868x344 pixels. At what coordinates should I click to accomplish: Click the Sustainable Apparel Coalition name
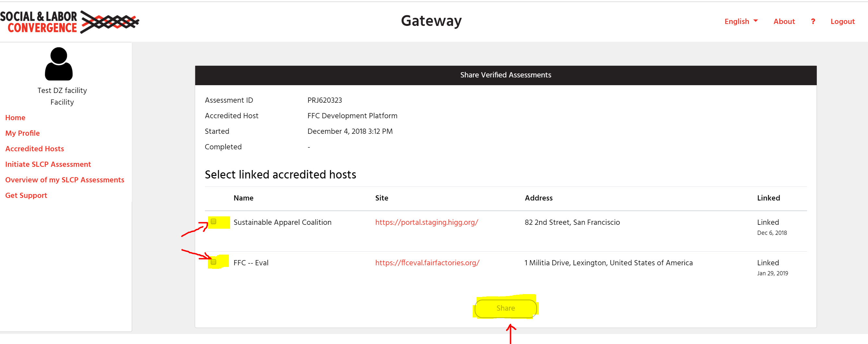pyautogui.click(x=282, y=222)
